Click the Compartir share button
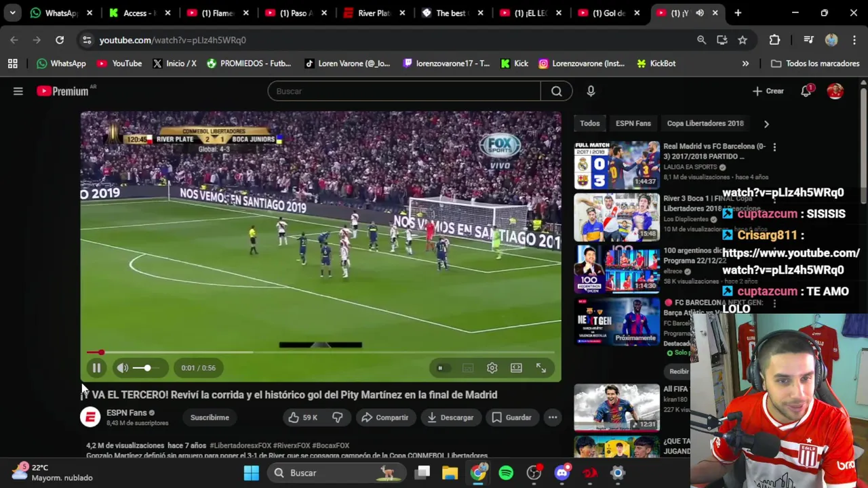 click(384, 418)
